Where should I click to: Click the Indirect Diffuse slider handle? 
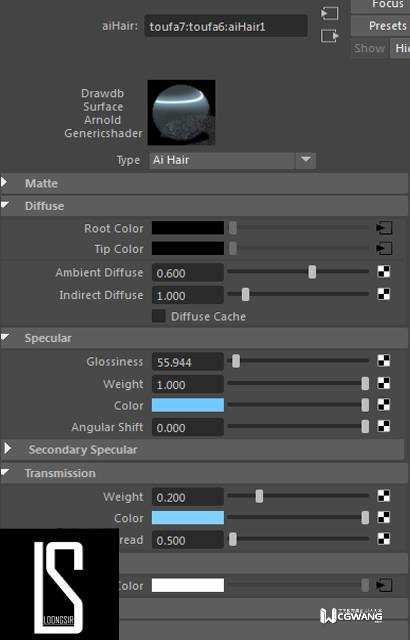pos(245,294)
